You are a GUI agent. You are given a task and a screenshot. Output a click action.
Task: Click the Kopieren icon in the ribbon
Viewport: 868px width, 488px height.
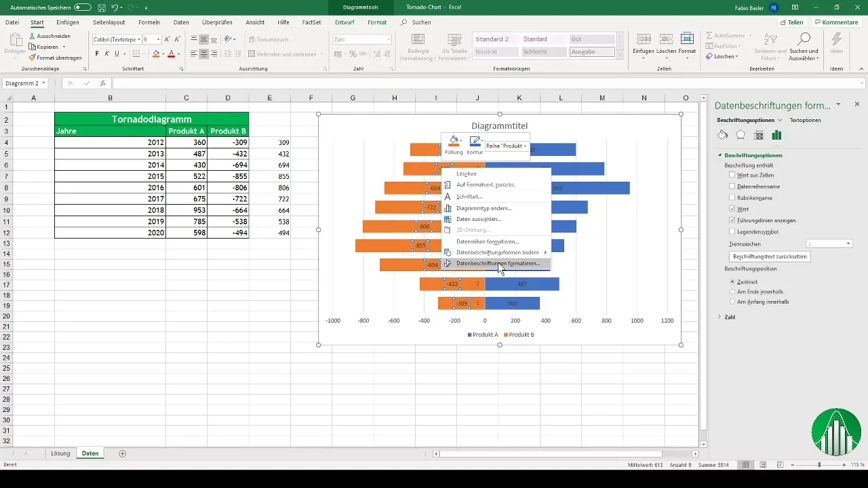point(33,47)
